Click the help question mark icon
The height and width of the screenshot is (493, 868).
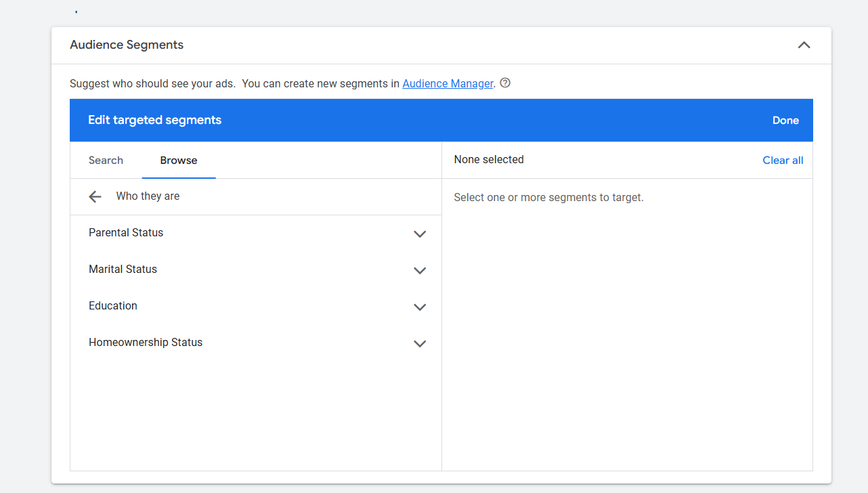click(x=505, y=83)
